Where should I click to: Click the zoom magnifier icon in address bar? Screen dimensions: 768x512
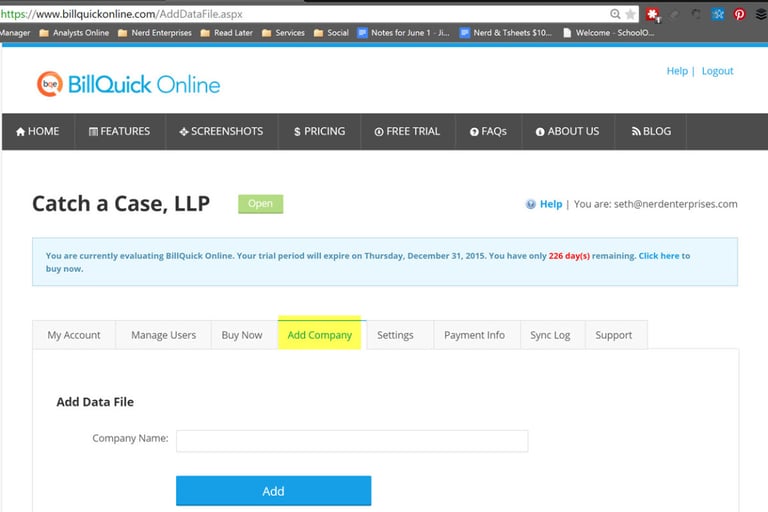(x=615, y=14)
